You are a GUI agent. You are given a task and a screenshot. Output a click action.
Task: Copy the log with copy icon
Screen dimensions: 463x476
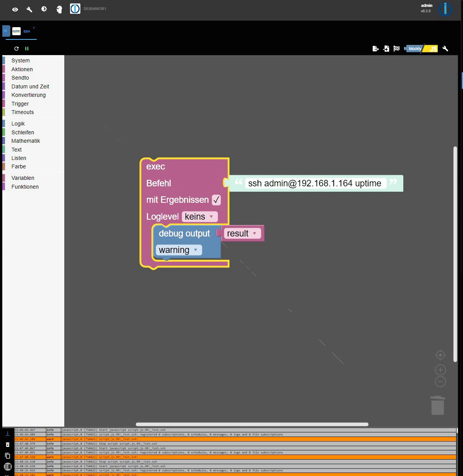click(7, 456)
